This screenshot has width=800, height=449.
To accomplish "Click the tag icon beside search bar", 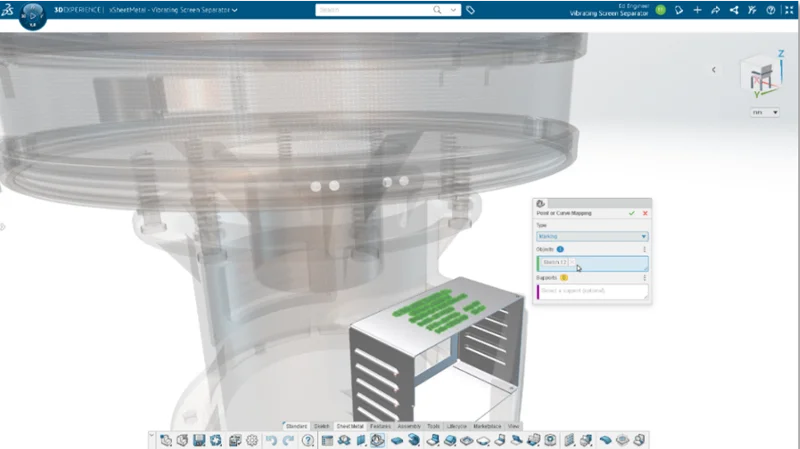I will coord(471,10).
